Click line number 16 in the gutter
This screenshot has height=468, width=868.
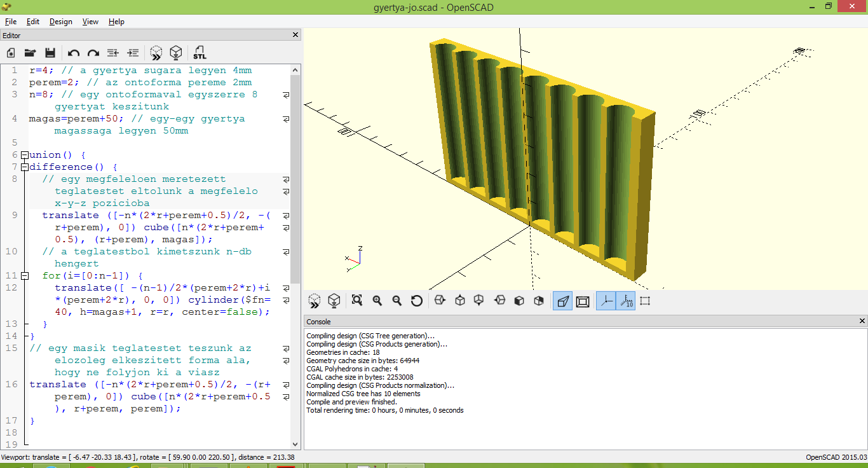(x=11, y=385)
